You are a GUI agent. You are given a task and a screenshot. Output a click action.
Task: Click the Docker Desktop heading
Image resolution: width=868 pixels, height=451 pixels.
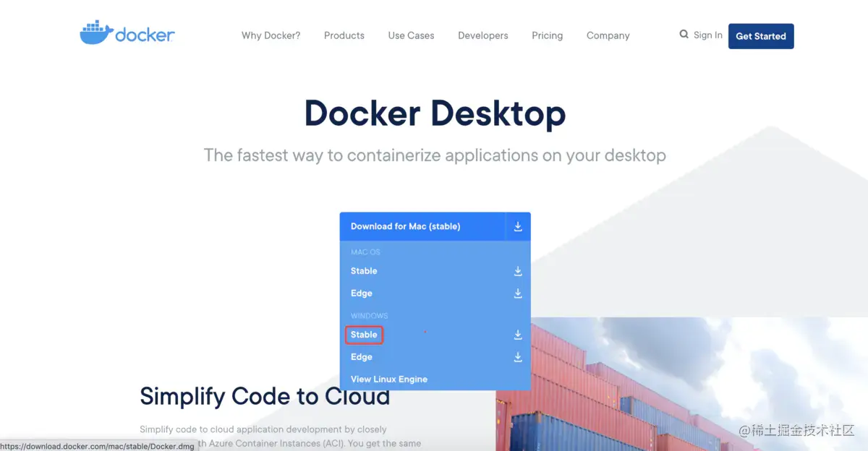click(435, 114)
